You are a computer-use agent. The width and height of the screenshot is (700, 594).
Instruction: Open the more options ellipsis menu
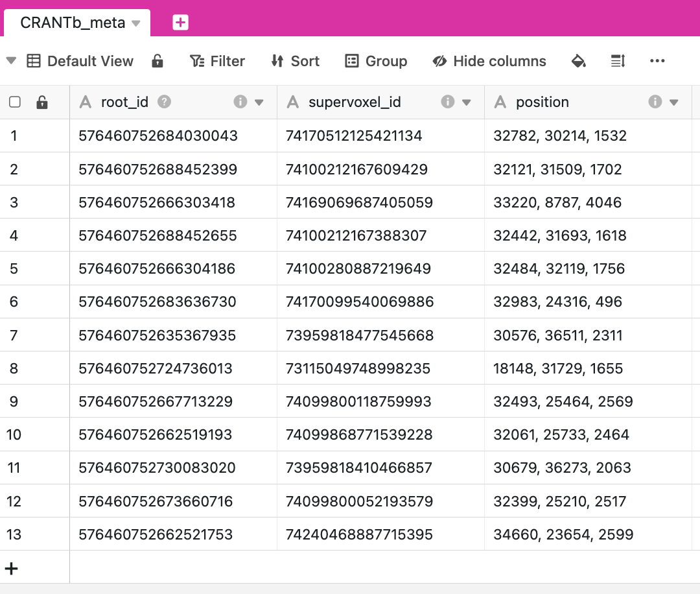click(x=657, y=61)
